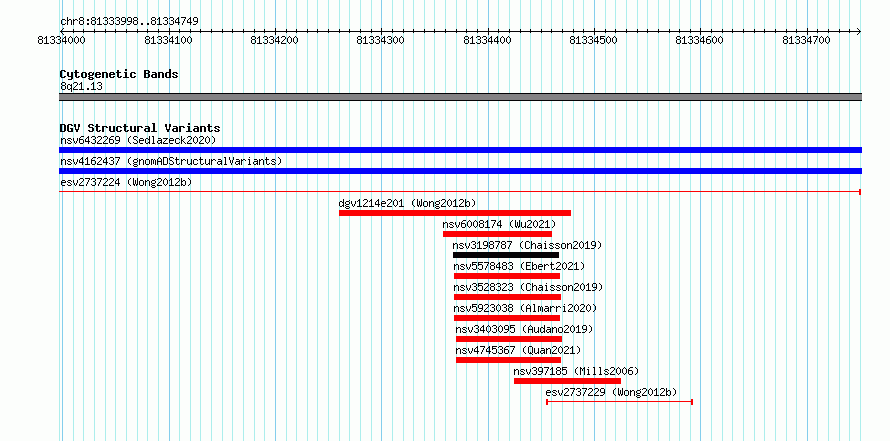Select the red nsv6008174 bar
Screen dimensions: 890x441
click(x=497, y=234)
